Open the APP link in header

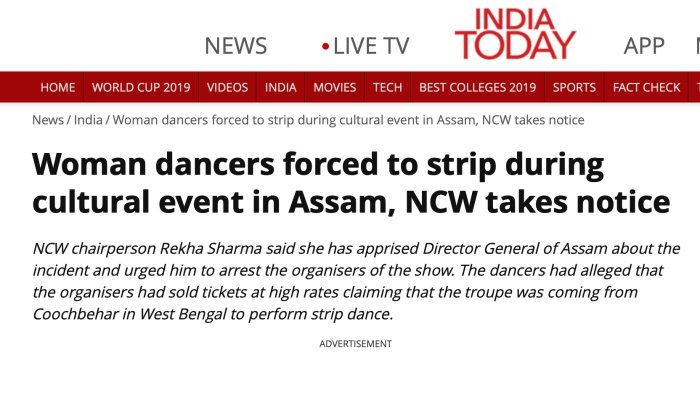click(644, 46)
